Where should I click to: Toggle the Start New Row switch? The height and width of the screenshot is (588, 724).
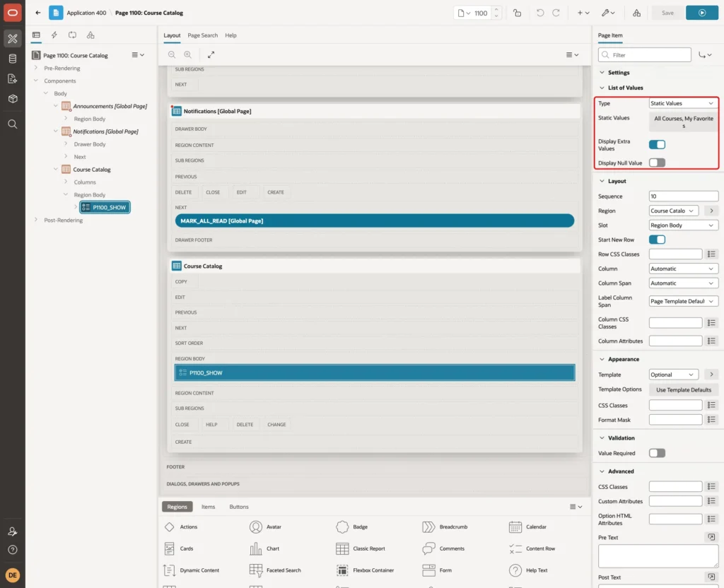point(657,240)
